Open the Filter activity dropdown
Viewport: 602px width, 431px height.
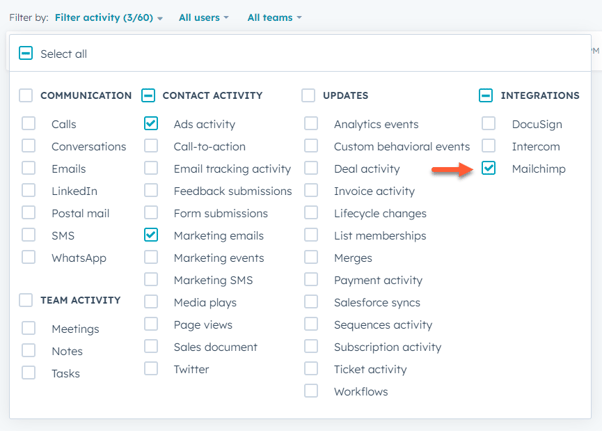[109, 17]
